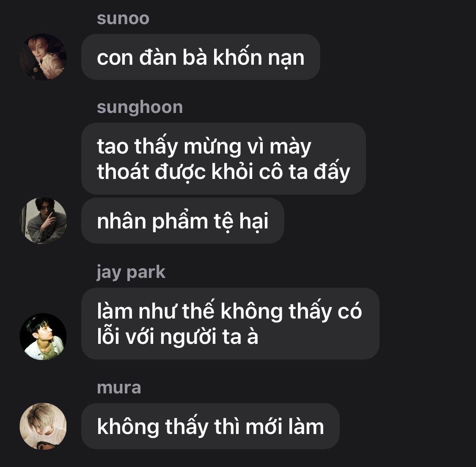
Task: Tap the 'mura' username label
Action: [x=119, y=388]
